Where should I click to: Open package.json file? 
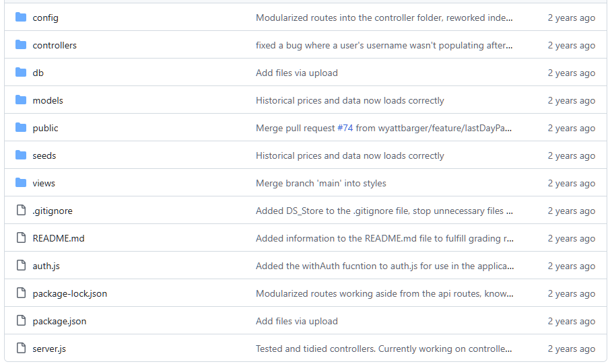tap(59, 322)
